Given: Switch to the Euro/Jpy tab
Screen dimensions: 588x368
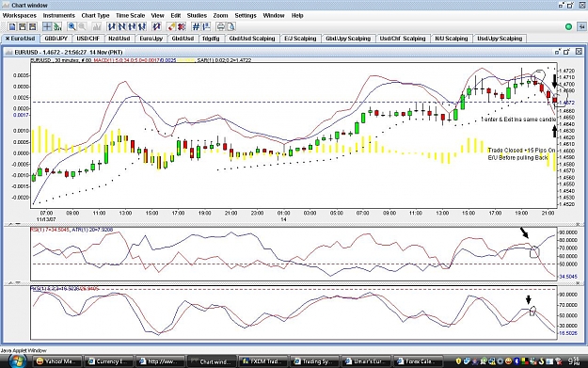Looking at the screenshot, I should pos(151,39).
